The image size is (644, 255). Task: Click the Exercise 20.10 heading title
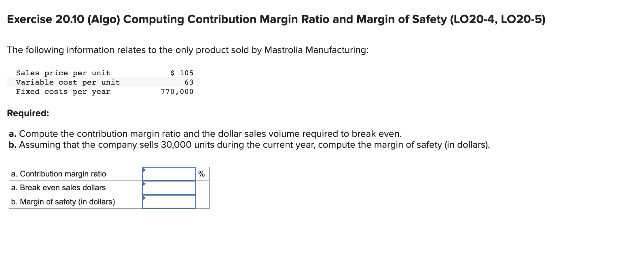click(276, 19)
